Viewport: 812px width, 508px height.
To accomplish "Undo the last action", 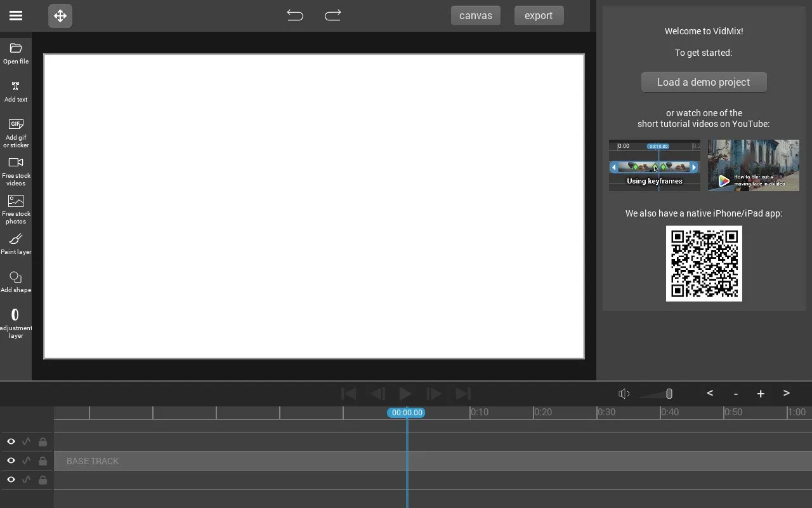I will (x=295, y=15).
